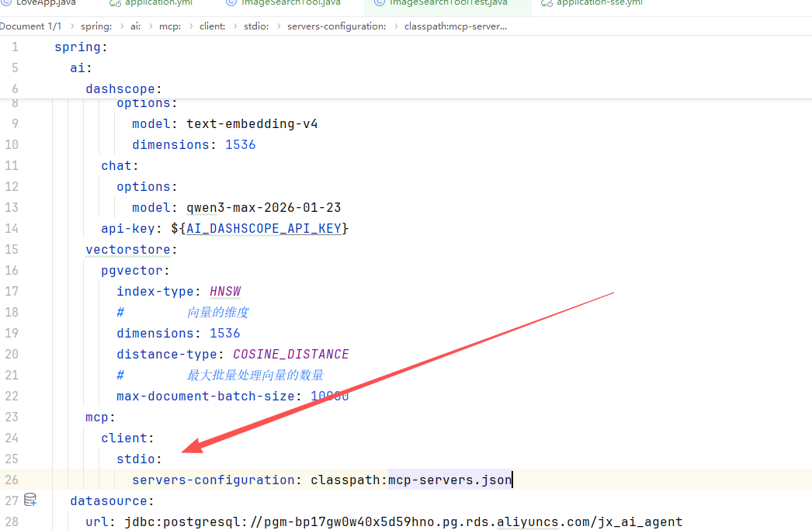Click the 'servers-configuration' key on line 26
This screenshot has width=812, height=530.
[x=213, y=480]
